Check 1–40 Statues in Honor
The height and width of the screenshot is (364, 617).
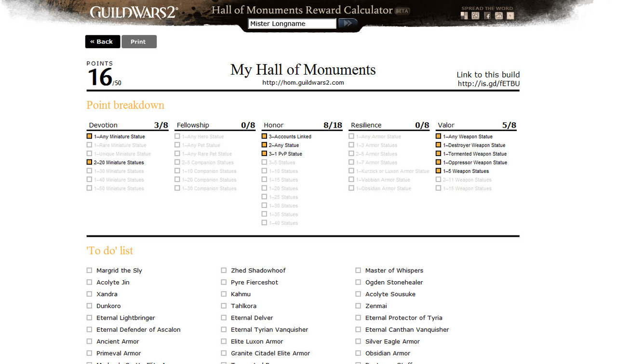point(264,223)
